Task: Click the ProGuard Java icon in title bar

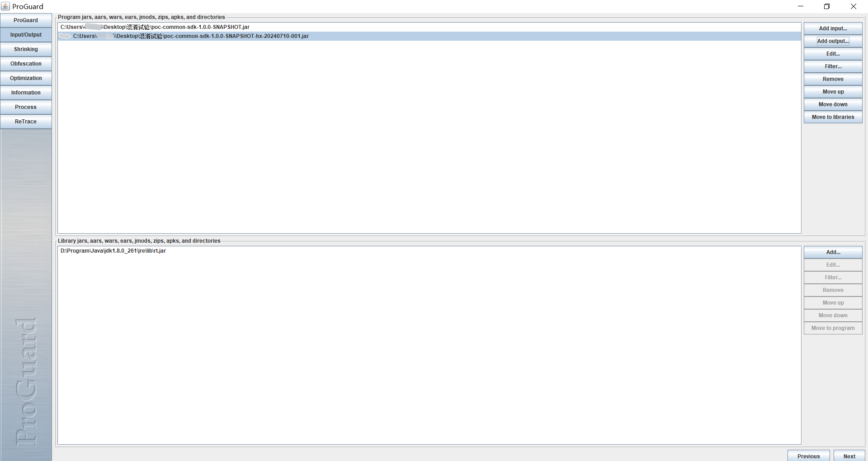Action: click(x=5, y=6)
